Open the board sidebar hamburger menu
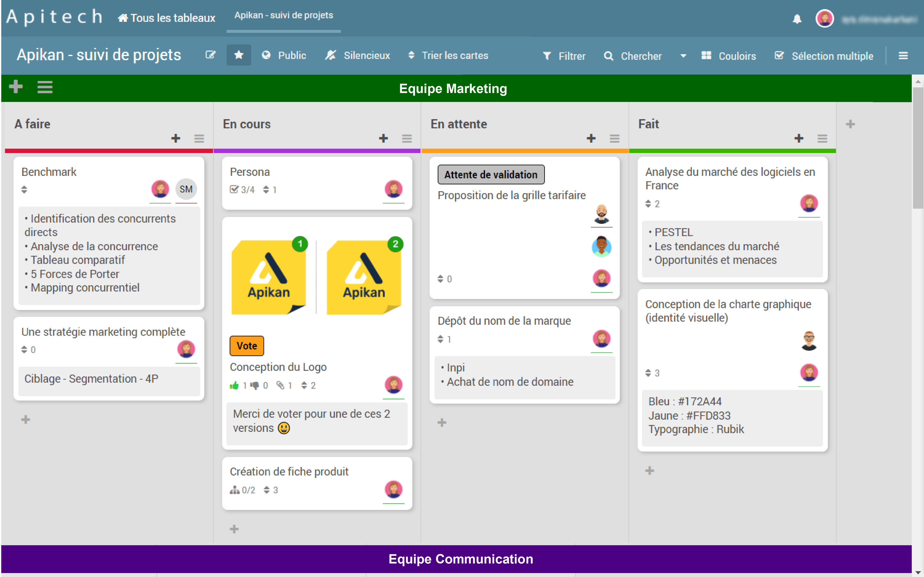The image size is (924, 577). pyautogui.click(x=903, y=56)
